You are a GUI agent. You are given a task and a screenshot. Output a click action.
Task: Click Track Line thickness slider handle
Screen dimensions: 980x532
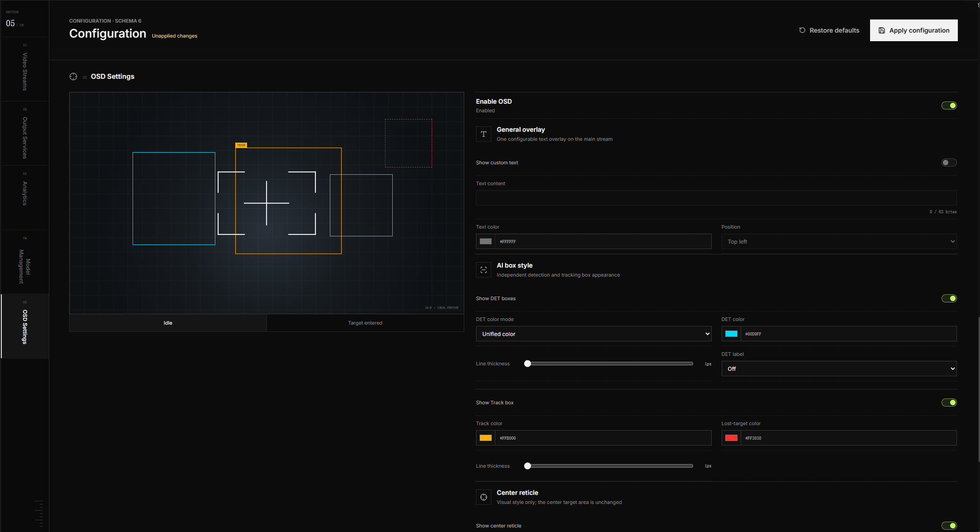[528, 466]
